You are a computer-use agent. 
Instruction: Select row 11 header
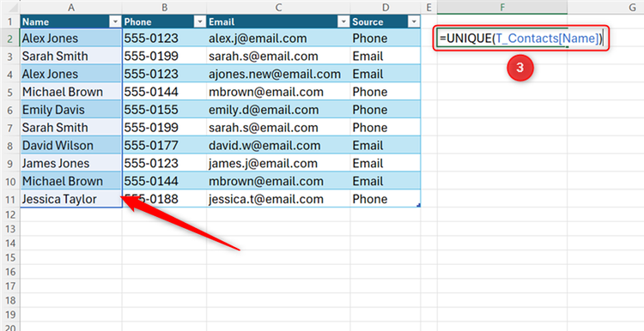[10, 199]
